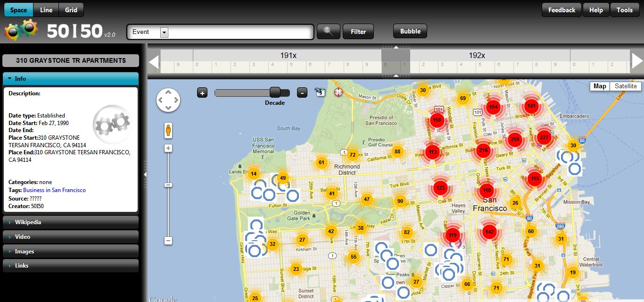The height and width of the screenshot is (302, 644).
Task: Click the Decade slider handle
Action: click(x=274, y=92)
